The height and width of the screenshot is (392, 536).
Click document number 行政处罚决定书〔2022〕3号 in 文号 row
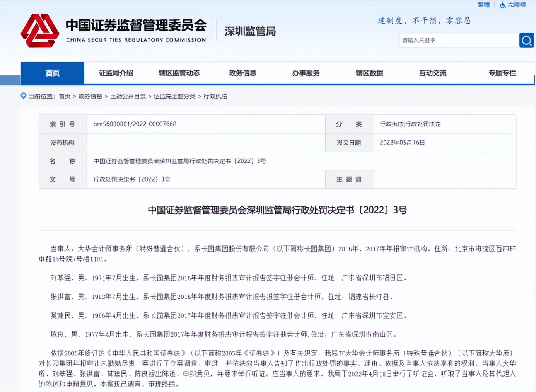click(131, 179)
